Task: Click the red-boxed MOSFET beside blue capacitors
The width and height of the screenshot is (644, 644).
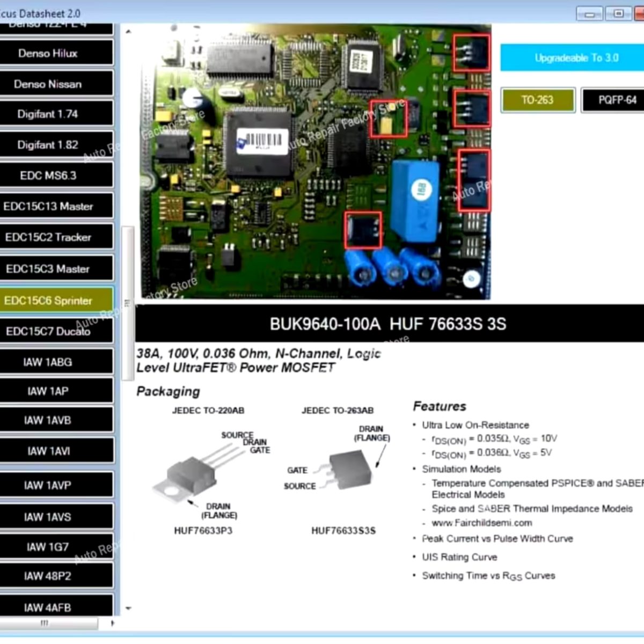Action: [x=363, y=230]
